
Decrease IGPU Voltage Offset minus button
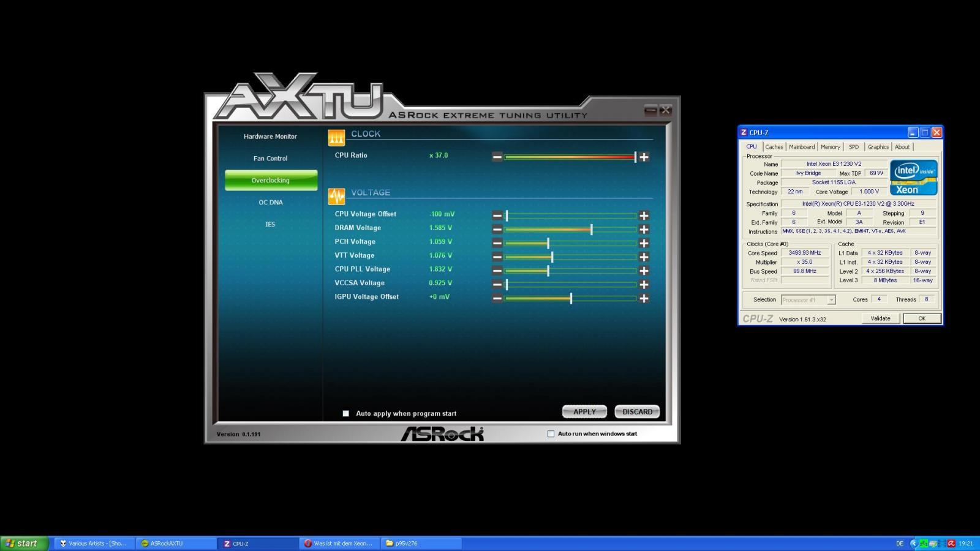coord(497,298)
